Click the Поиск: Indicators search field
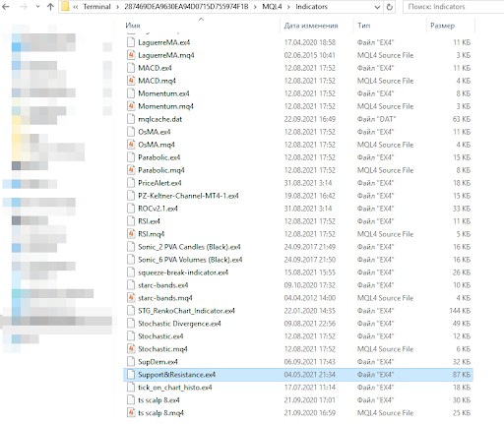This screenshot has width=504, height=424. pos(453,7)
